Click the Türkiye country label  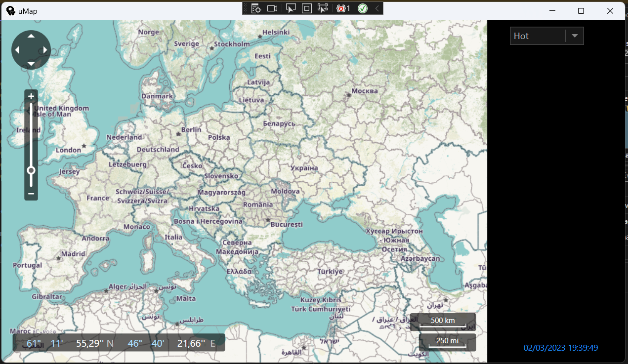330,272
